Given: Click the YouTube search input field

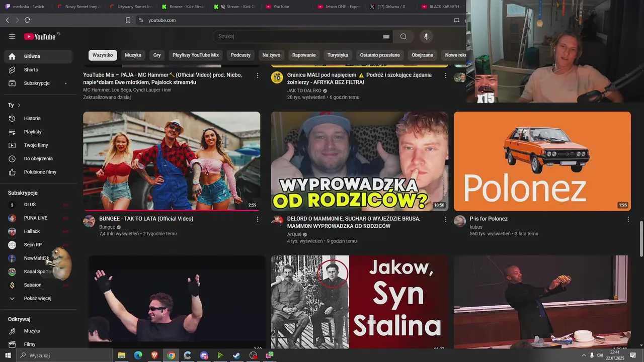Looking at the screenshot, I should pyautogui.click(x=299, y=36).
